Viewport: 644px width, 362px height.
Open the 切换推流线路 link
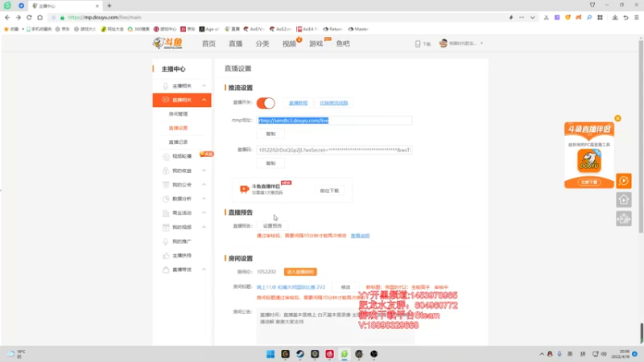point(334,103)
